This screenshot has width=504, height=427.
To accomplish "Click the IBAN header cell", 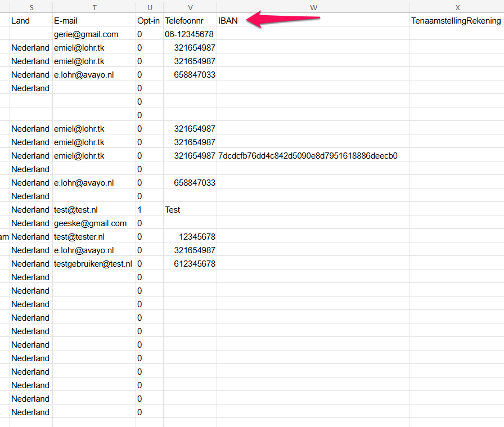I will (x=313, y=21).
